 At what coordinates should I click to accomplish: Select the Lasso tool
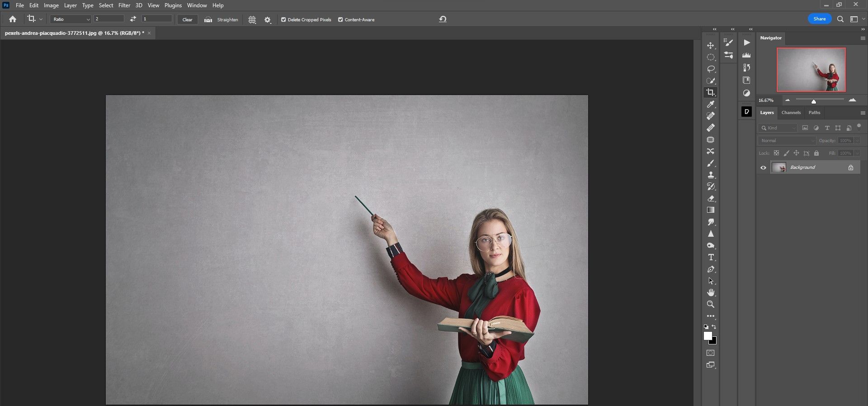click(x=711, y=69)
